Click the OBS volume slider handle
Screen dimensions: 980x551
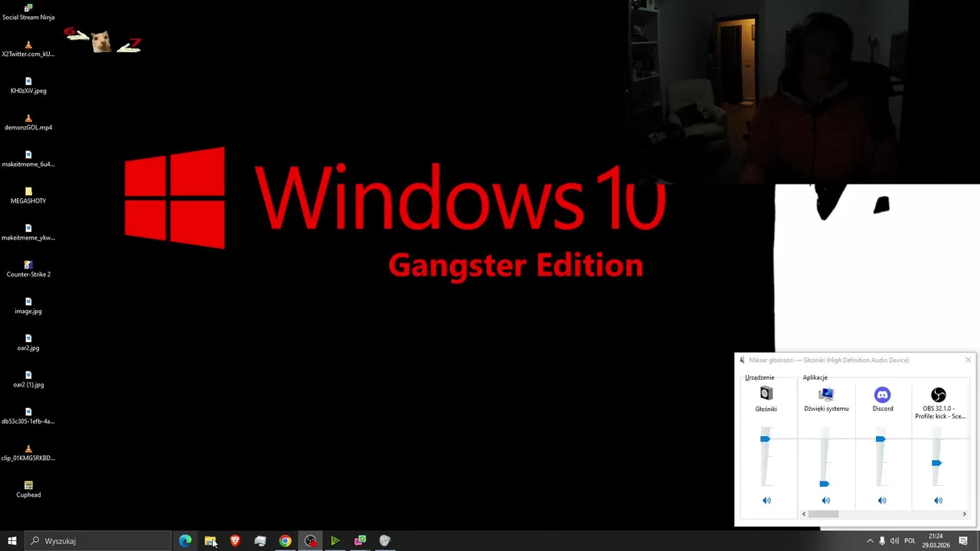click(936, 463)
